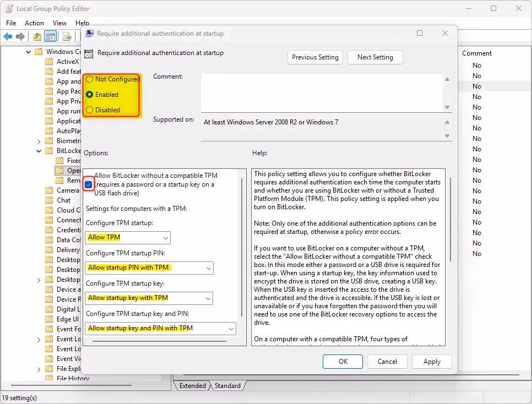The width and height of the screenshot is (532, 404).
Task: Open the Configure TPM startup PIN dropdown
Action: [149, 268]
